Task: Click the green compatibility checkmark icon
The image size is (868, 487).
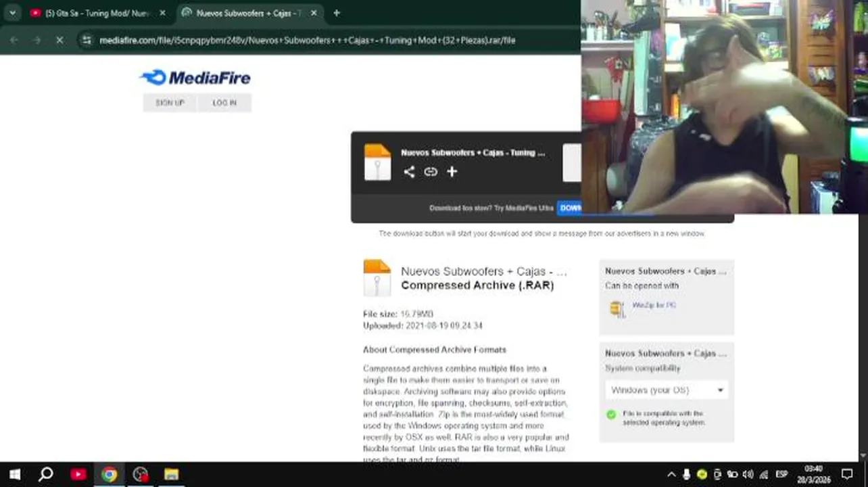Action: pyautogui.click(x=611, y=414)
